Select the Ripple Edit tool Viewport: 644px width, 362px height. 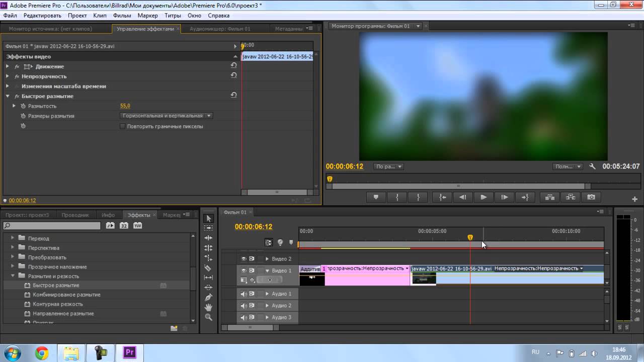(x=209, y=238)
